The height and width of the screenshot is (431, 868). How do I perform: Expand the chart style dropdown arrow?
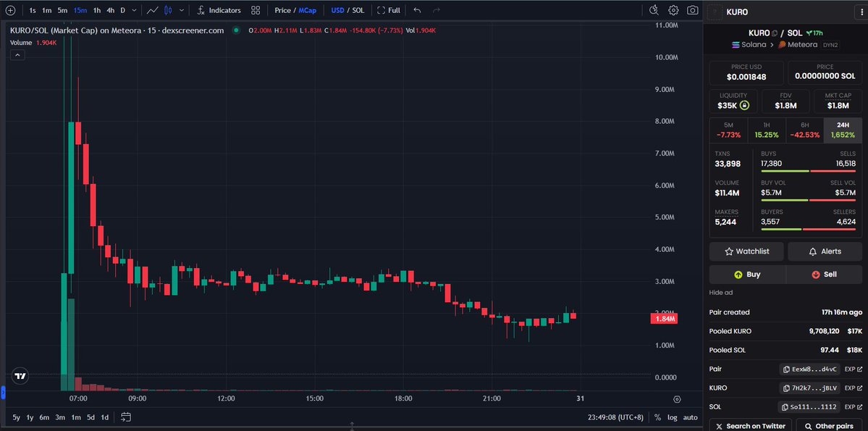(181, 10)
